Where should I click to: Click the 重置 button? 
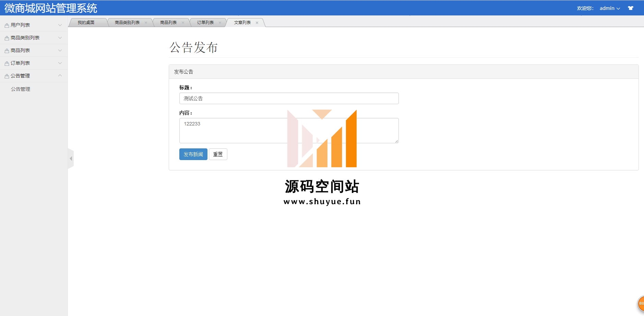click(x=218, y=154)
